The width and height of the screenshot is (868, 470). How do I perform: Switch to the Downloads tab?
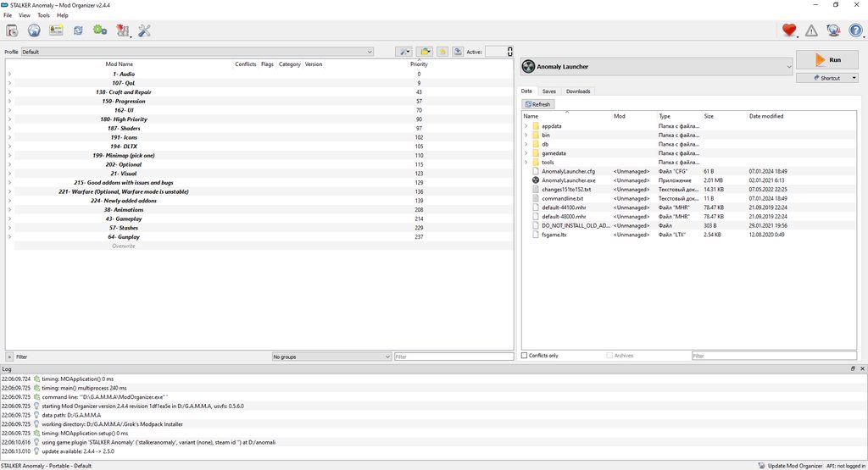(x=578, y=91)
